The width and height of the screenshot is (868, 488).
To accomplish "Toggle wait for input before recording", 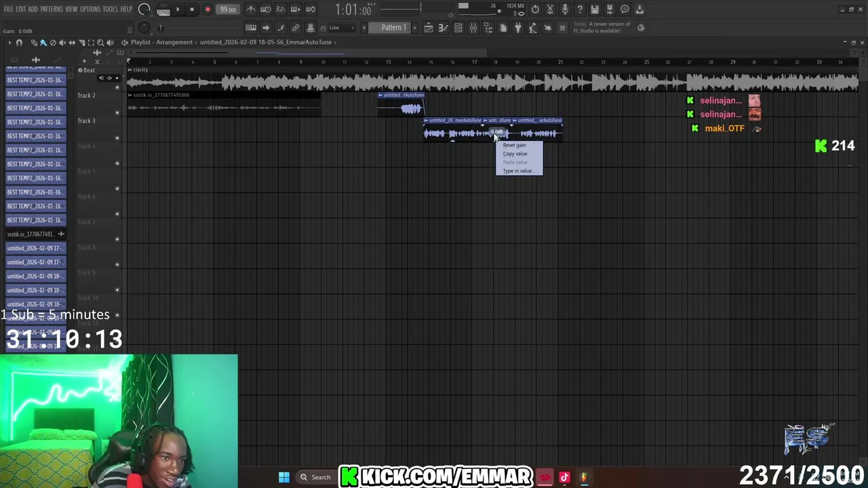I will 266,9.
